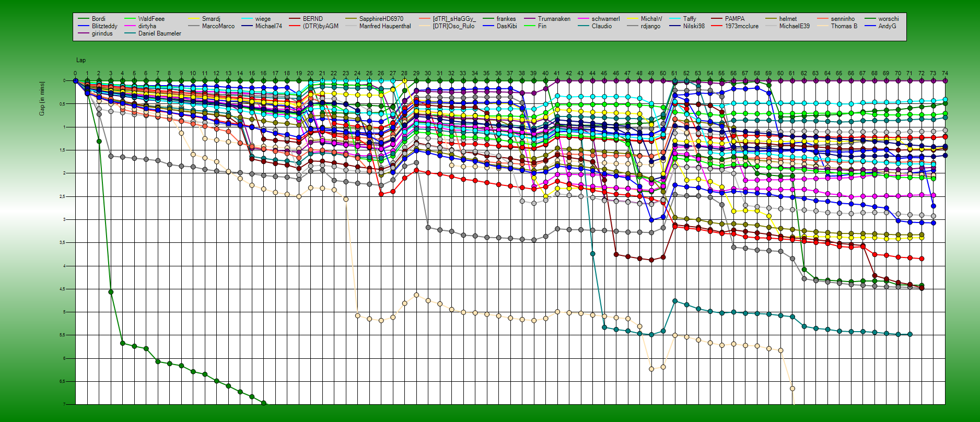Click lap number 40 on the axis
The image size is (980, 422).
(545, 74)
